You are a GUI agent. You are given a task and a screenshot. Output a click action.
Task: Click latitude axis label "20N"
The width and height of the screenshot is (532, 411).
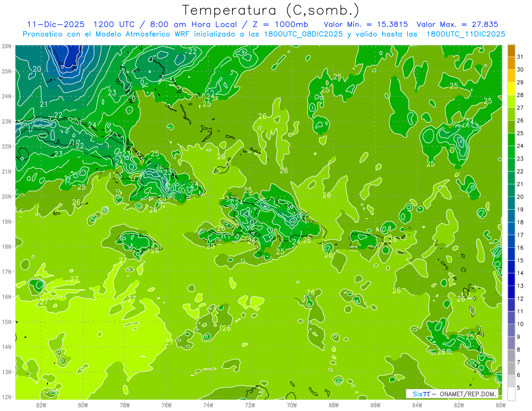click(6, 196)
